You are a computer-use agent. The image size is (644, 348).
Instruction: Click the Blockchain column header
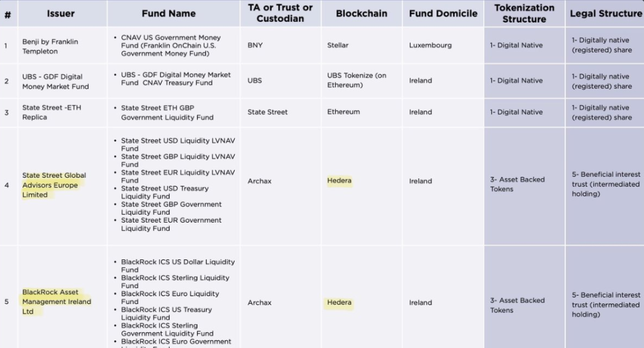(x=362, y=13)
